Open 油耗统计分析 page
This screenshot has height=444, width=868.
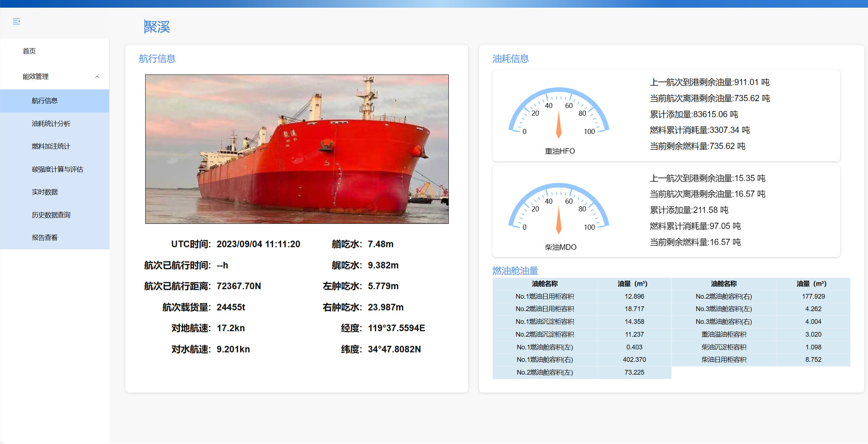point(51,124)
